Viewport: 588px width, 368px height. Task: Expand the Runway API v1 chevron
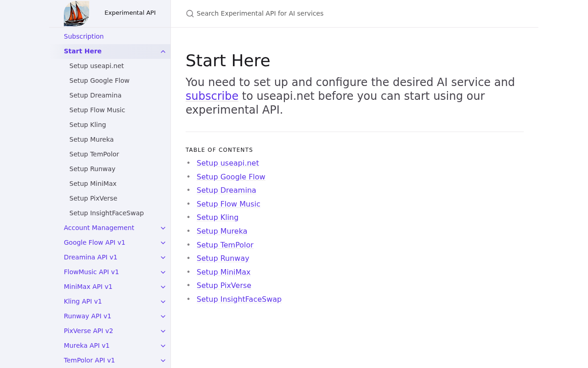tap(163, 316)
